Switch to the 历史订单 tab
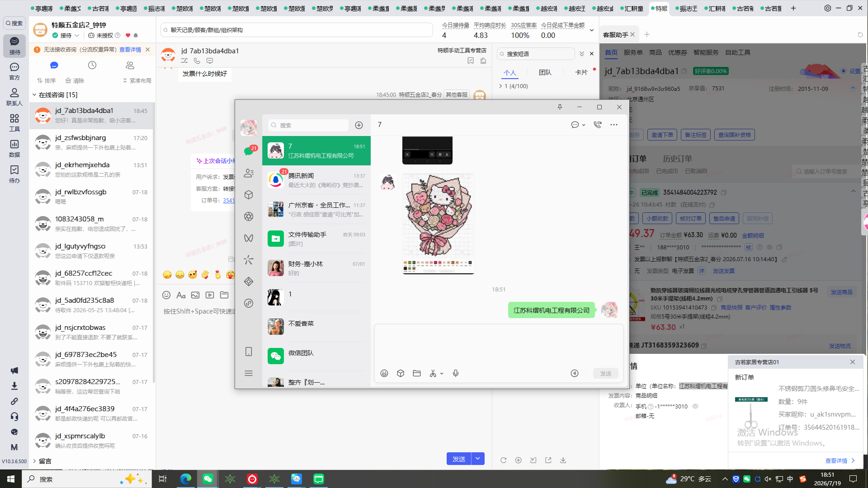The width and height of the screenshot is (868, 488). tap(677, 159)
